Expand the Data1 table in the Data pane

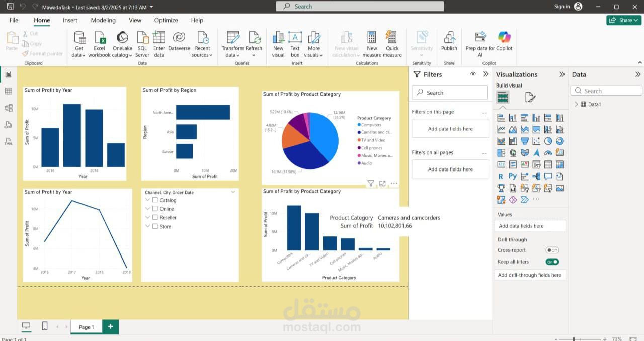coord(577,104)
